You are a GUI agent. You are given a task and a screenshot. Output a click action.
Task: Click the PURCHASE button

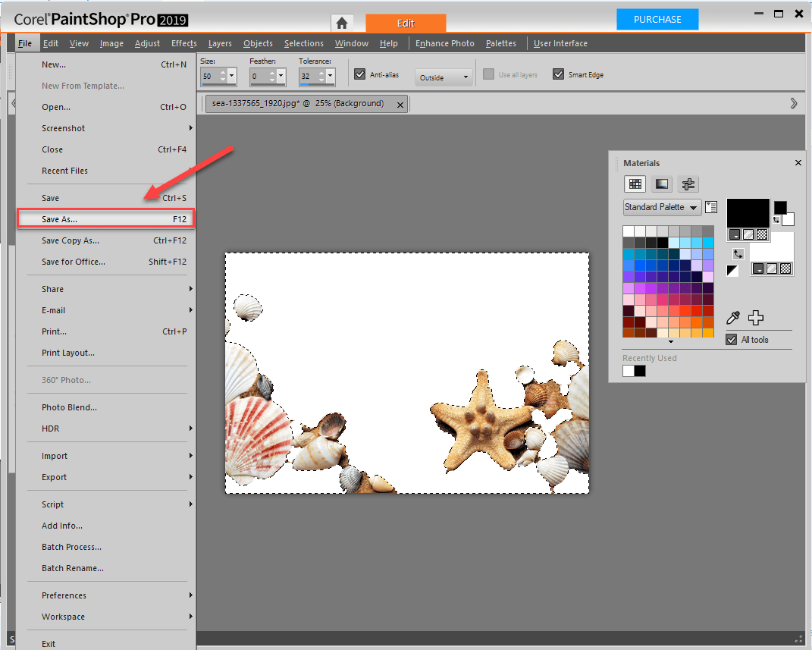pos(657,19)
